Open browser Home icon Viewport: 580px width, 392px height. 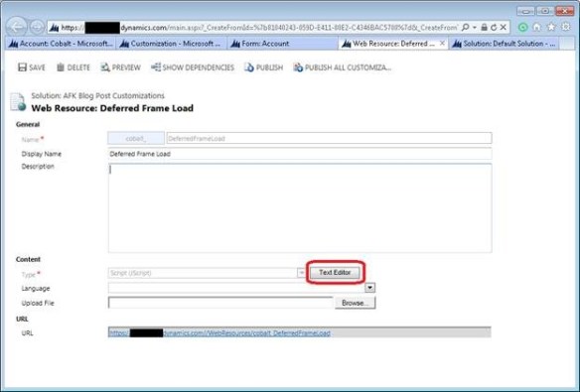[536, 27]
